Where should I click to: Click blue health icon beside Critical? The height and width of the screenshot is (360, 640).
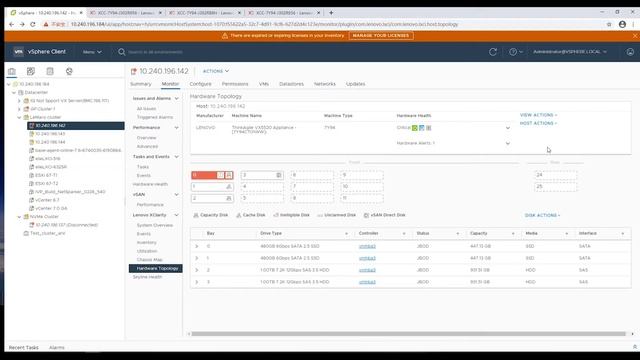point(422,128)
